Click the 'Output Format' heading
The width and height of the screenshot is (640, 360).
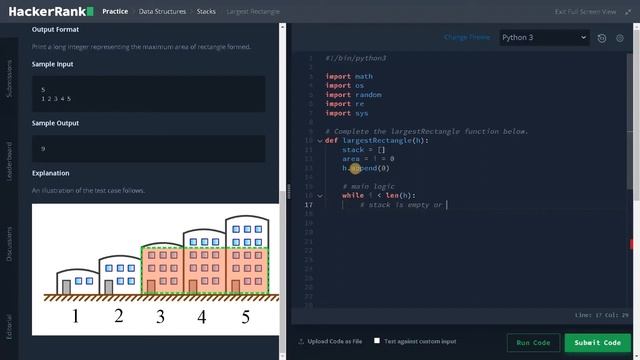click(55, 29)
